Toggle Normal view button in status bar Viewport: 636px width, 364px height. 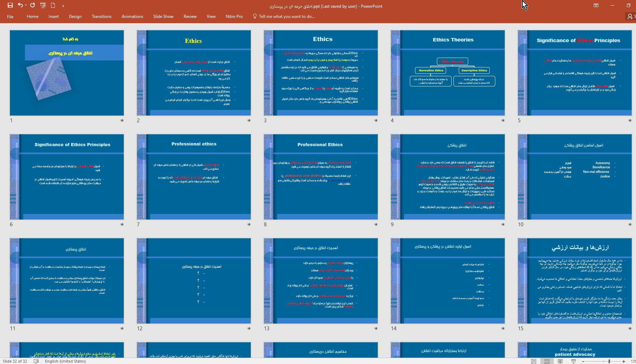[534, 361]
